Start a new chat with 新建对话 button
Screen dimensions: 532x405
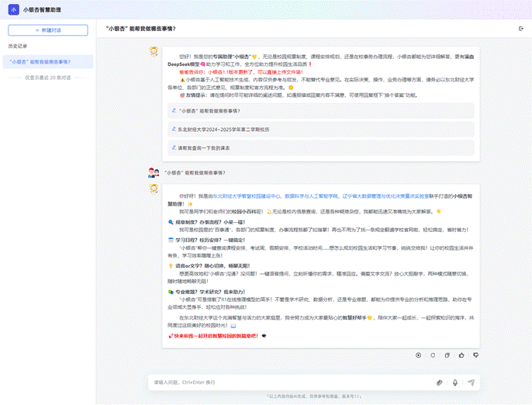[x=48, y=29]
